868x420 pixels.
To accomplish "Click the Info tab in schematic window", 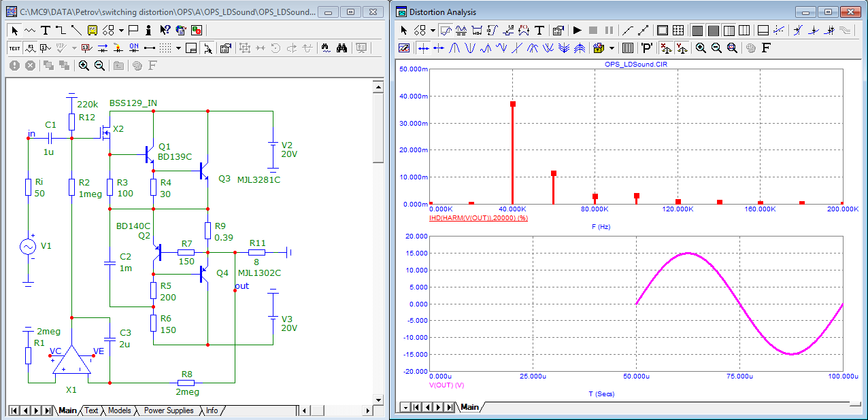I will [212, 410].
